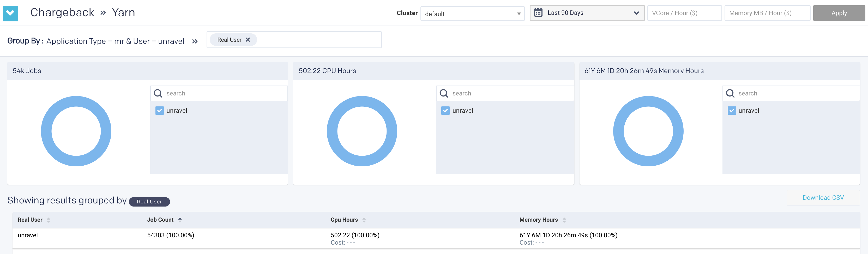Click the Download CSV button

(823, 198)
